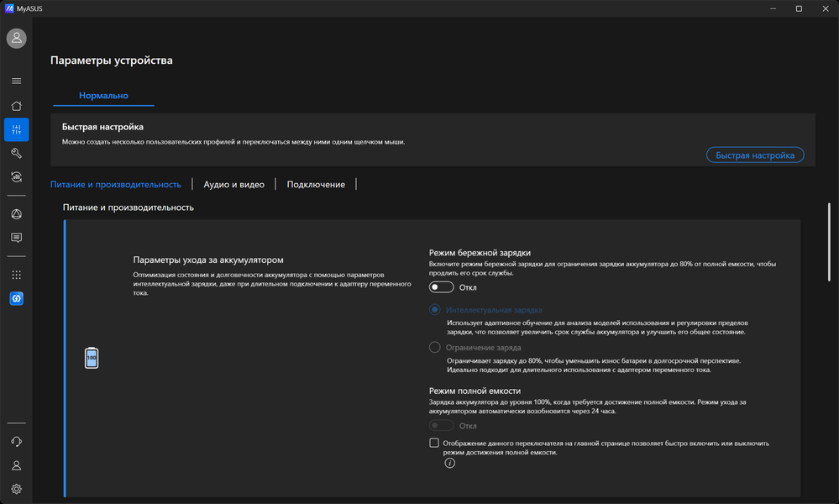Click the MyASUS logo in title bar
839x504 pixels.
coord(9,8)
